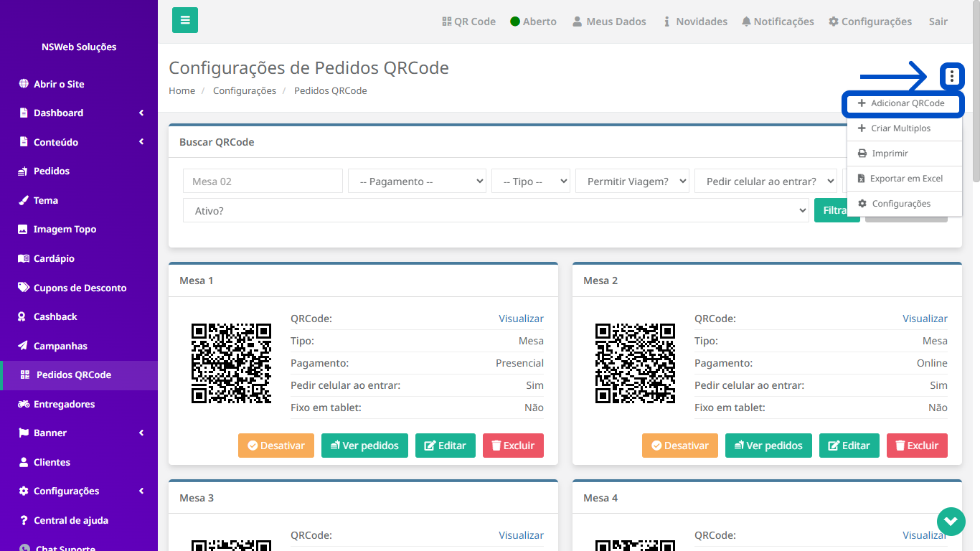Screen dimensions: 980x551
Task: Click the Tema brush icon
Action: (x=24, y=200)
